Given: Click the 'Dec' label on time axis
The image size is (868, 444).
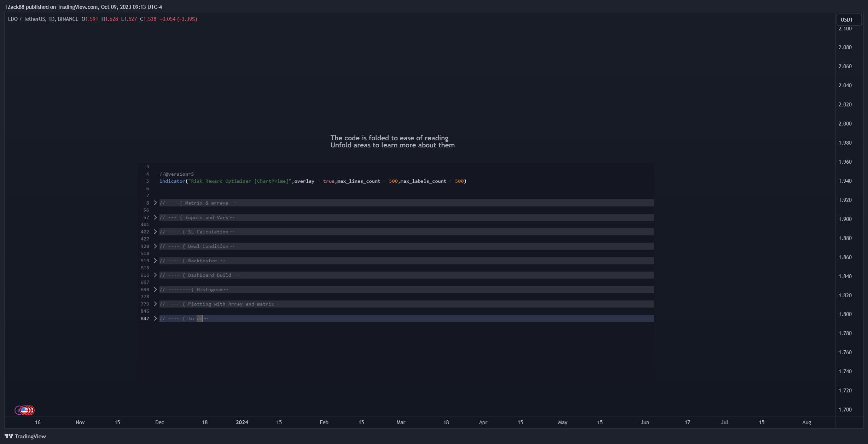Looking at the screenshot, I should tap(159, 422).
